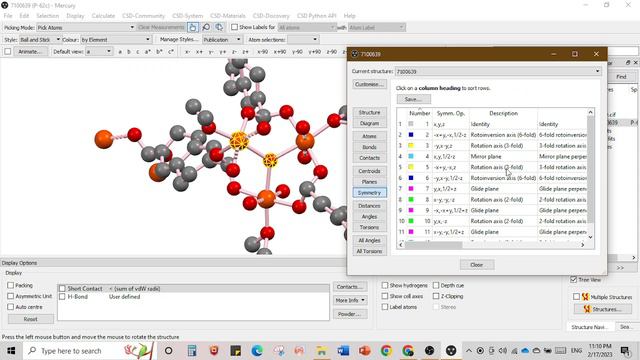Enable Show cell axes checkbox
Image resolution: width=640 pixels, height=360 pixels.
click(384, 296)
